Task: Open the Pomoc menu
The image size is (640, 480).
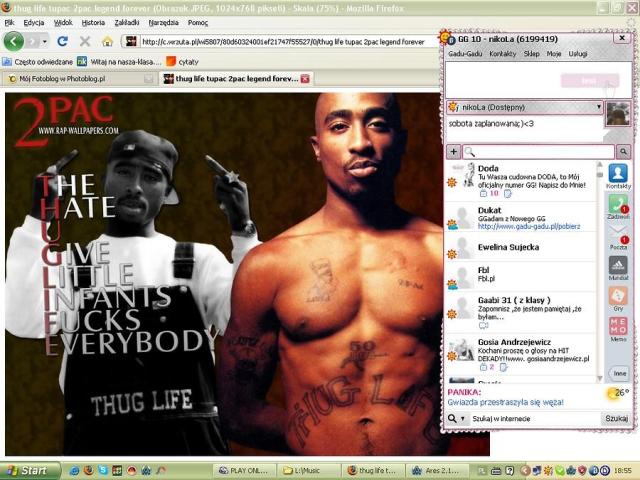Action: point(198,23)
